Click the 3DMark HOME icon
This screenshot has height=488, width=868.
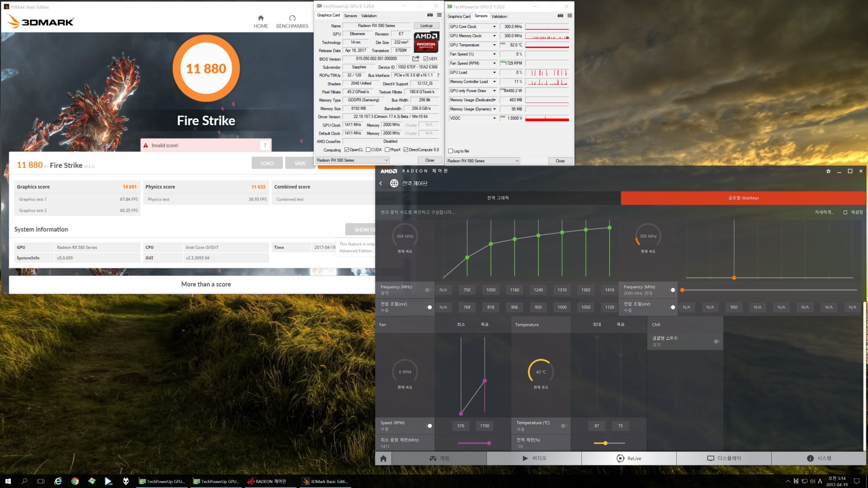click(260, 18)
